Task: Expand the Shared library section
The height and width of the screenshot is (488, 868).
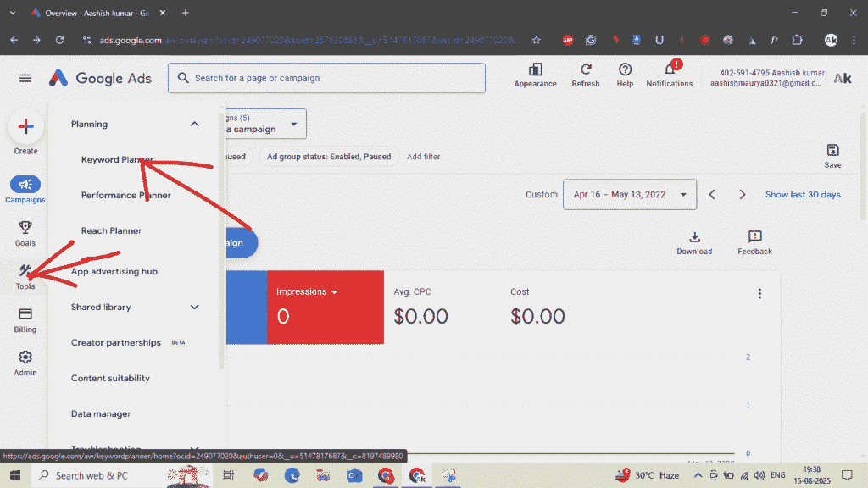Action: tap(194, 307)
